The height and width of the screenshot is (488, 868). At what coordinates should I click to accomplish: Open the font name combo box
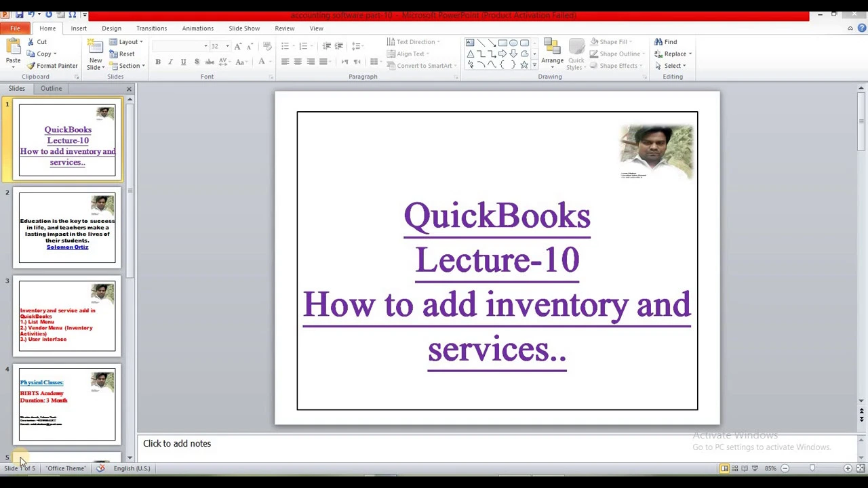pyautogui.click(x=180, y=46)
